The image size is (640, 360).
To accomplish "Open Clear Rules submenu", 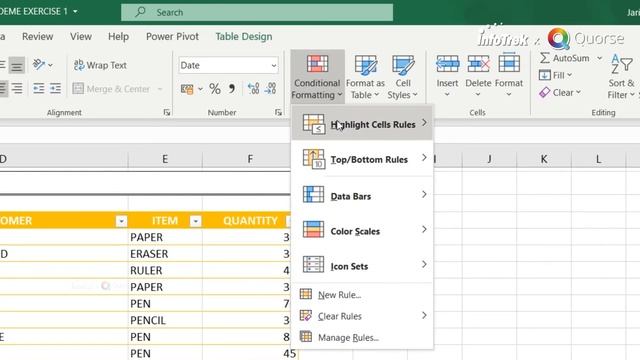I will [x=362, y=316].
